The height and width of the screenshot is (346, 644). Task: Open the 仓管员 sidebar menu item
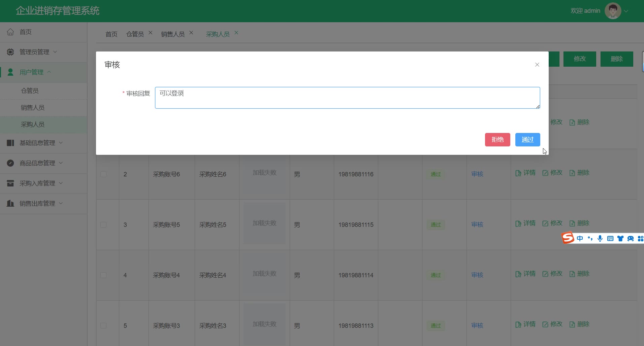[30, 91]
